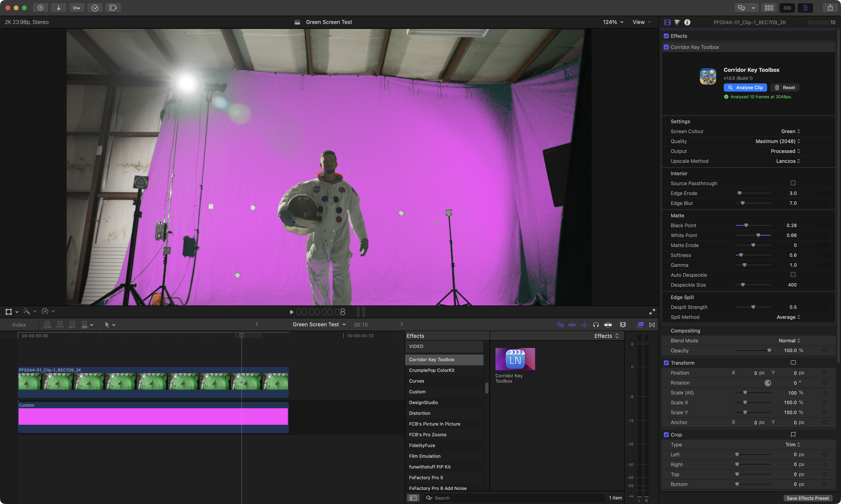Change the Spill Method dropdown
The height and width of the screenshot is (504, 841).
coord(788,317)
